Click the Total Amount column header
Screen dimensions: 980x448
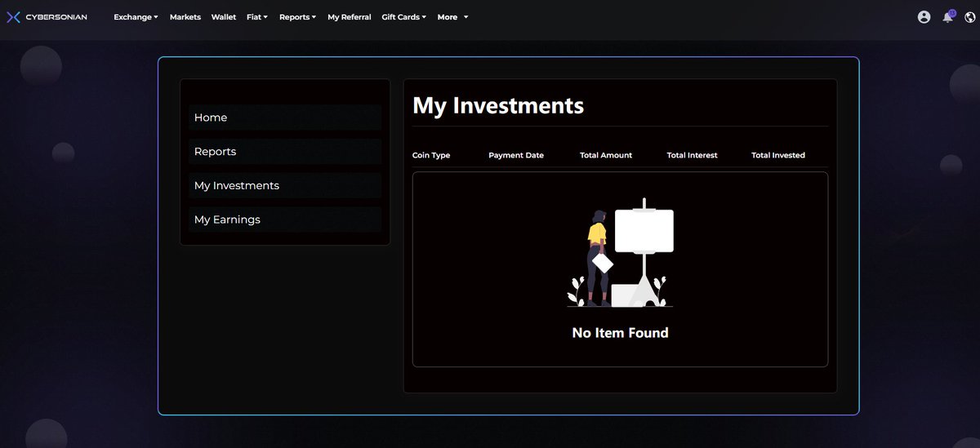click(x=606, y=155)
